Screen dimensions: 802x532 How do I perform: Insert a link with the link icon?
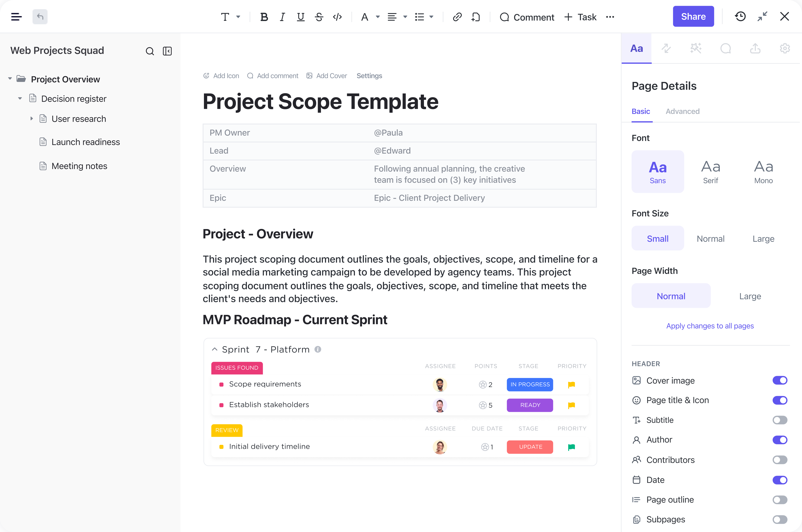457,17
